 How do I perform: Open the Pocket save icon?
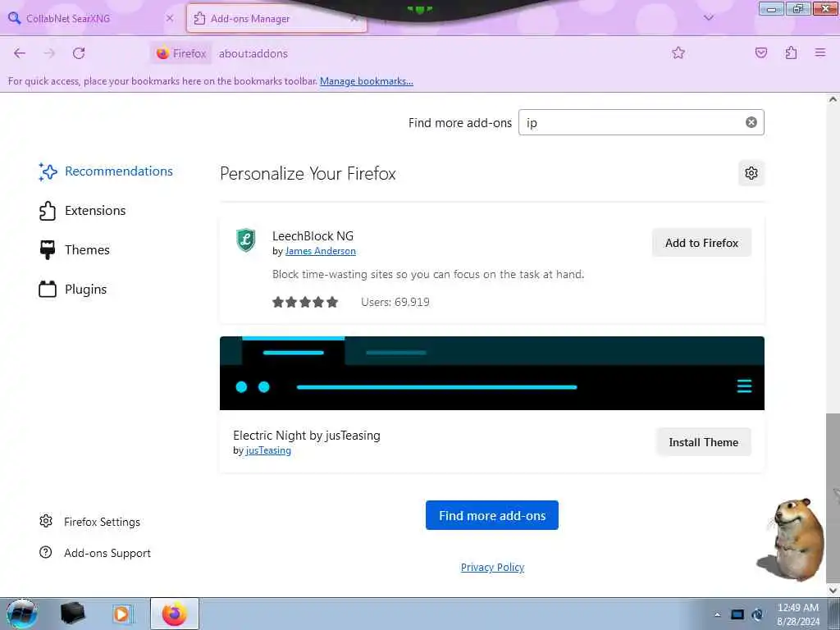tap(760, 52)
